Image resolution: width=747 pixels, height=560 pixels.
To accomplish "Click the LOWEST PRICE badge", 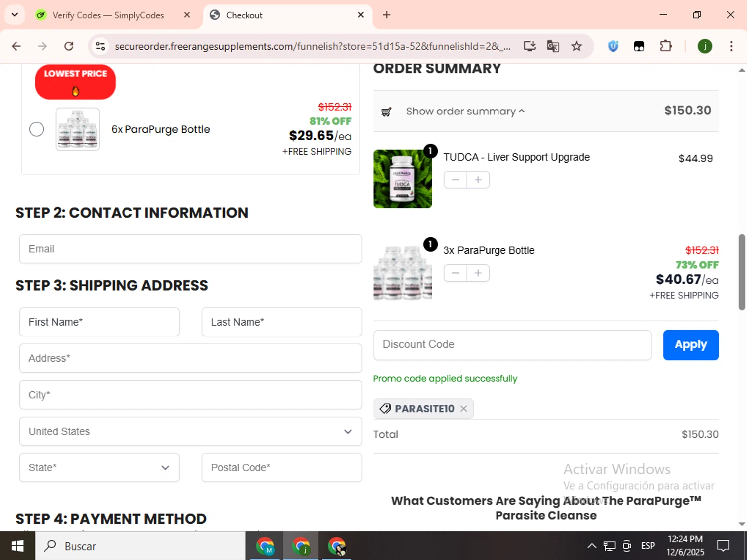I will coord(75,82).
